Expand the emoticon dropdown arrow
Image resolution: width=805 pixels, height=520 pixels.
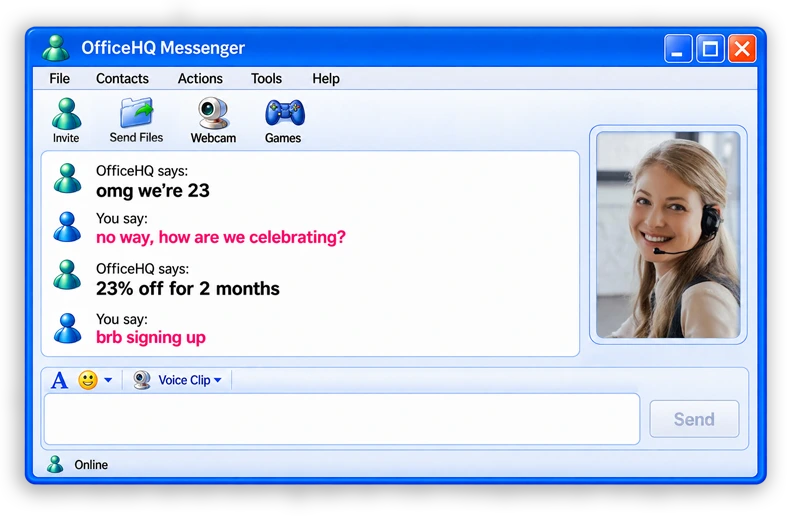(x=108, y=380)
